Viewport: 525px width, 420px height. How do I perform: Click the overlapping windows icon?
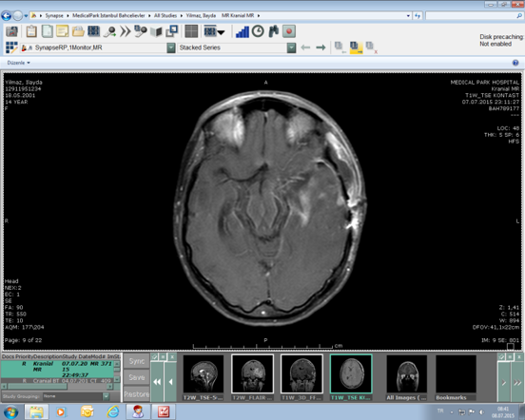coord(172,31)
